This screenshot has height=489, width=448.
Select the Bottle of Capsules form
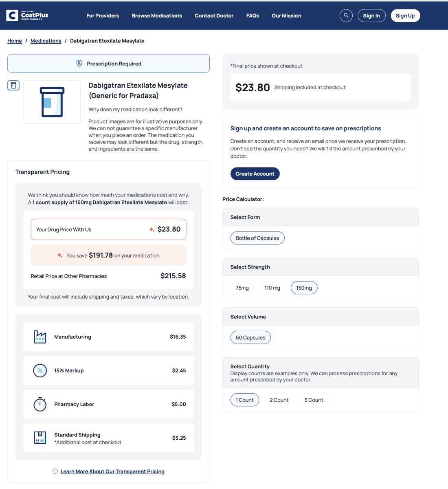point(257,238)
